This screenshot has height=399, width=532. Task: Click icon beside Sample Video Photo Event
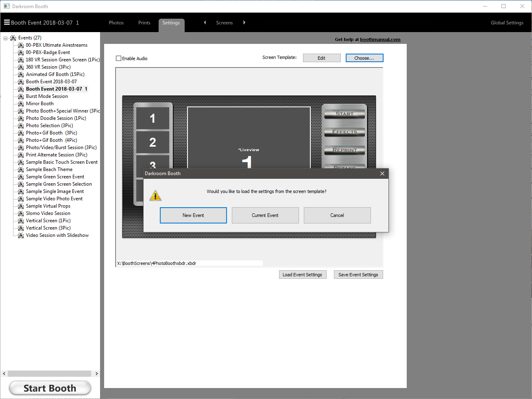click(x=21, y=199)
